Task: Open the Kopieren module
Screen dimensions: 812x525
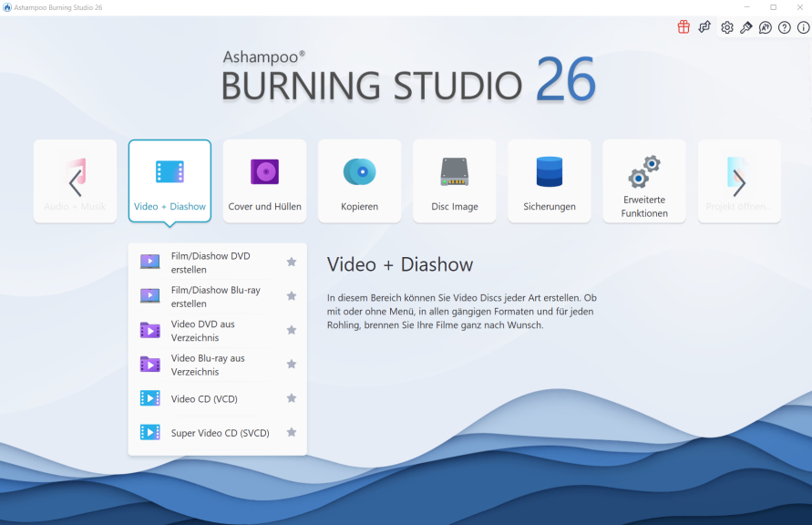Action: click(359, 180)
